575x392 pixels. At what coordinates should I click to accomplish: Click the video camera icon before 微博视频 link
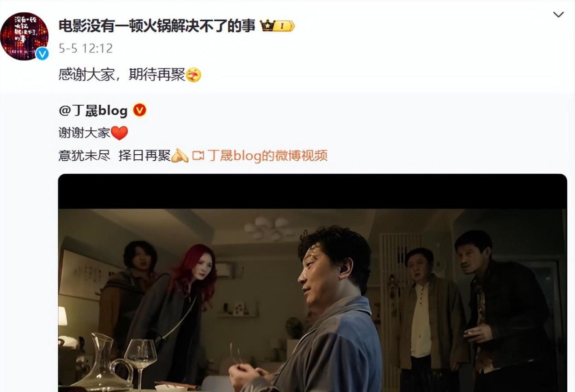coord(198,156)
